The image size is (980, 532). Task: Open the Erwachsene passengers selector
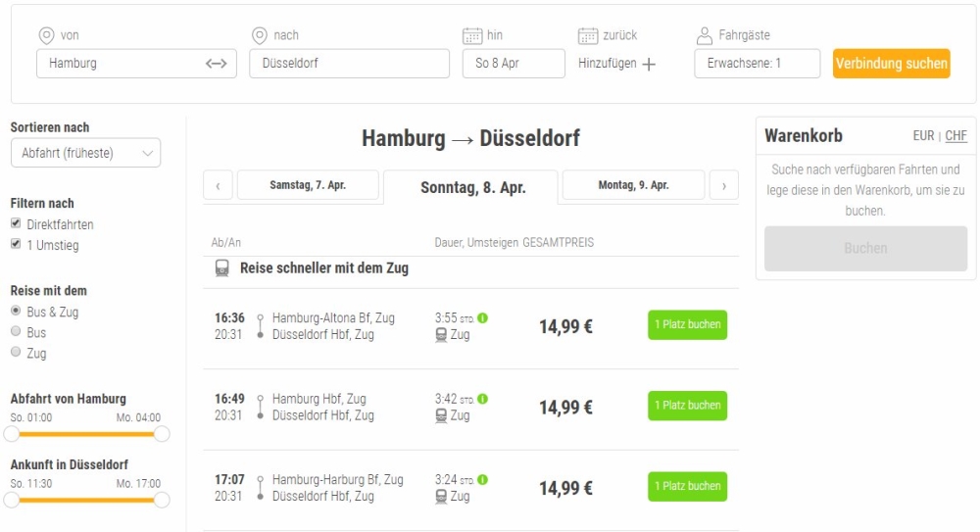tap(757, 63)
